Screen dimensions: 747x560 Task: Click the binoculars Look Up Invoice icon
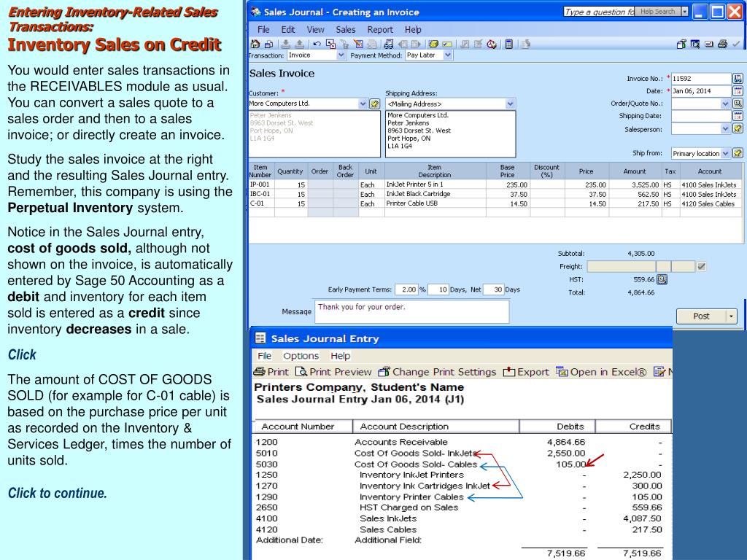389,44
